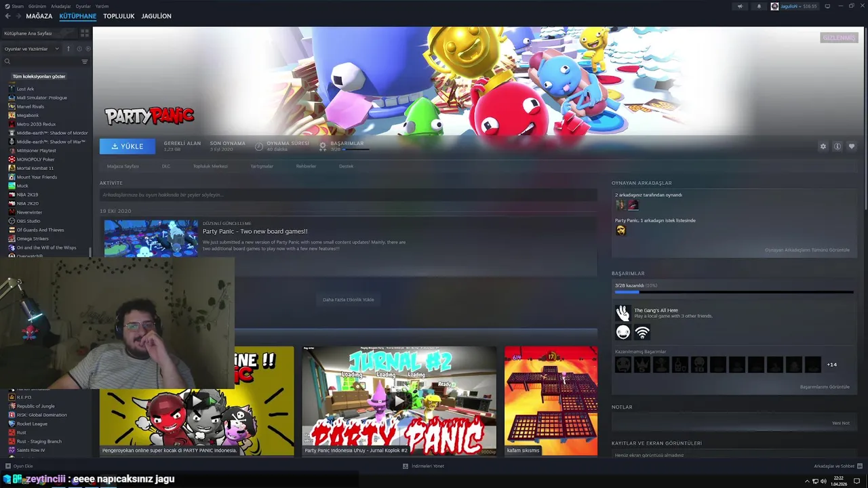Click Oynayan Arkadaşların Tamamını Görüntüle link
868x488 pixels.
(x=807, y=250)
